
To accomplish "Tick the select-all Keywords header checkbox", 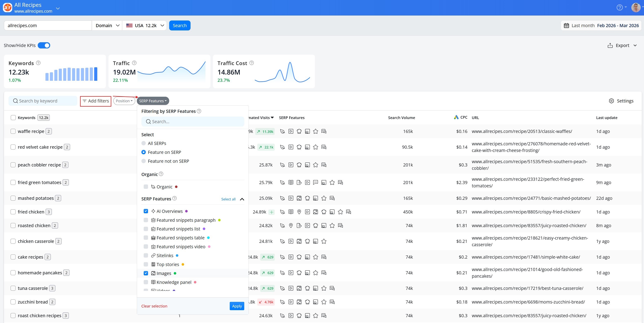I will pos(13,118).
